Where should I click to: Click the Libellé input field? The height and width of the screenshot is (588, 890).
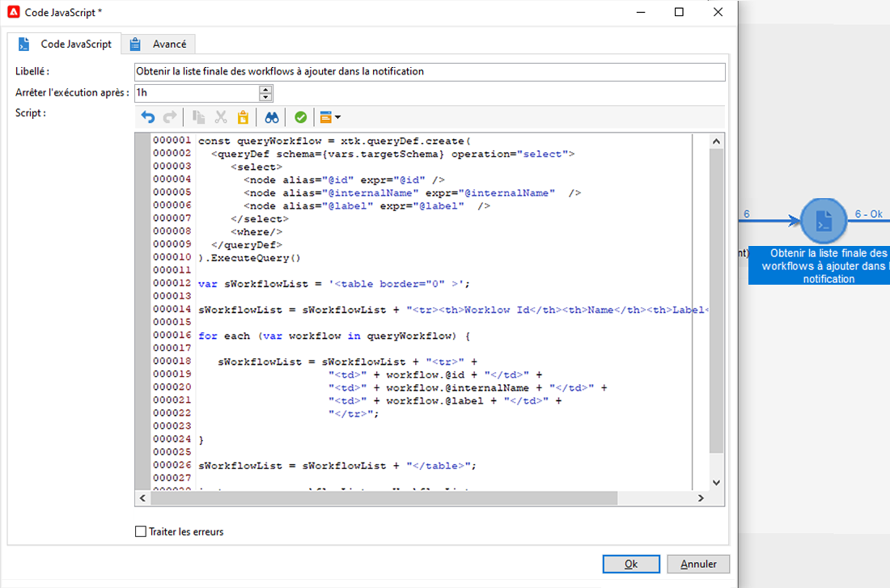coord(430,71)
